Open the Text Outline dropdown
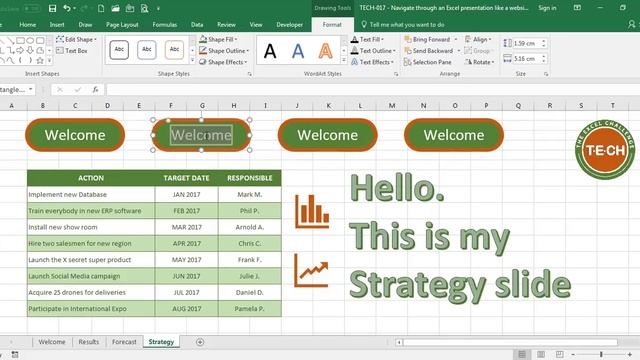640x360 pixels. coord(373,51)
